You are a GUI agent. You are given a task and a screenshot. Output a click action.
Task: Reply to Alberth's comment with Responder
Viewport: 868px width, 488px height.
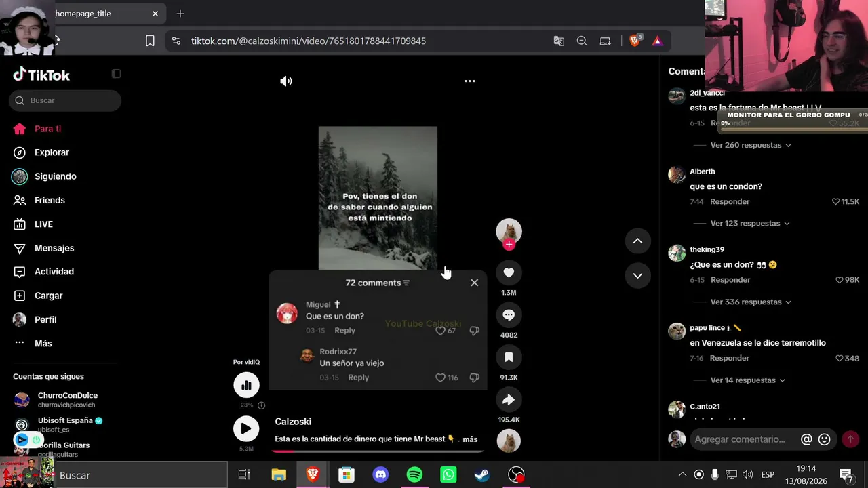[730, 201]
